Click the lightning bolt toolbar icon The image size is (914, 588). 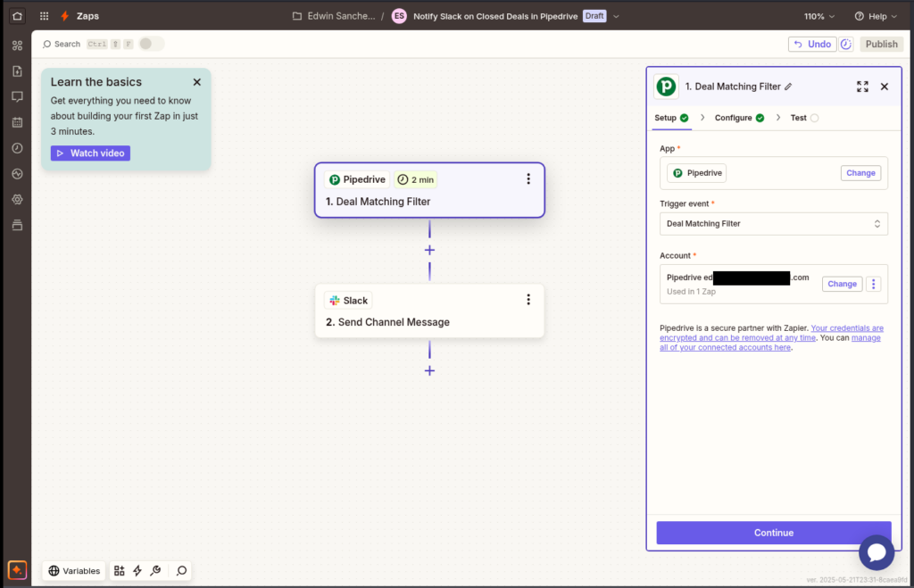(x=137, y=570)
